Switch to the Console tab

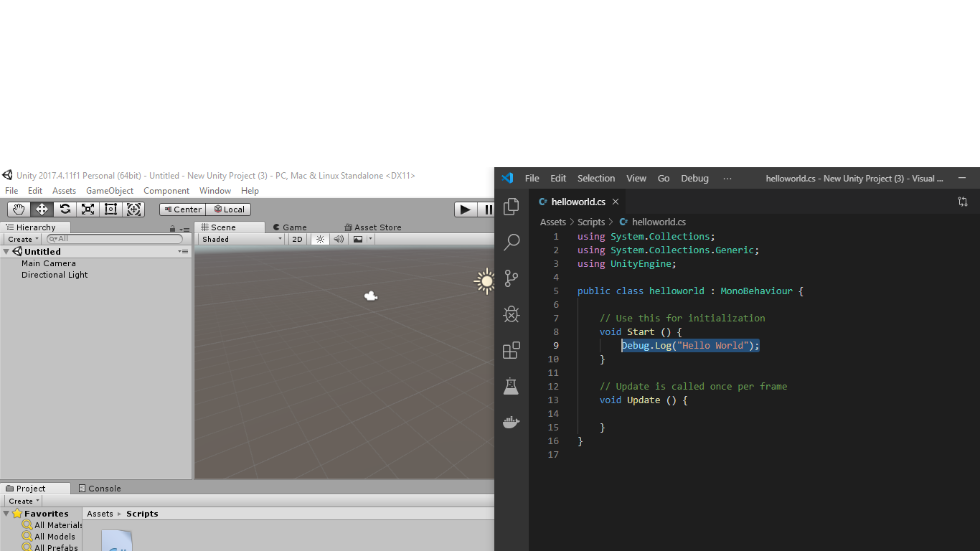(100, 489)
